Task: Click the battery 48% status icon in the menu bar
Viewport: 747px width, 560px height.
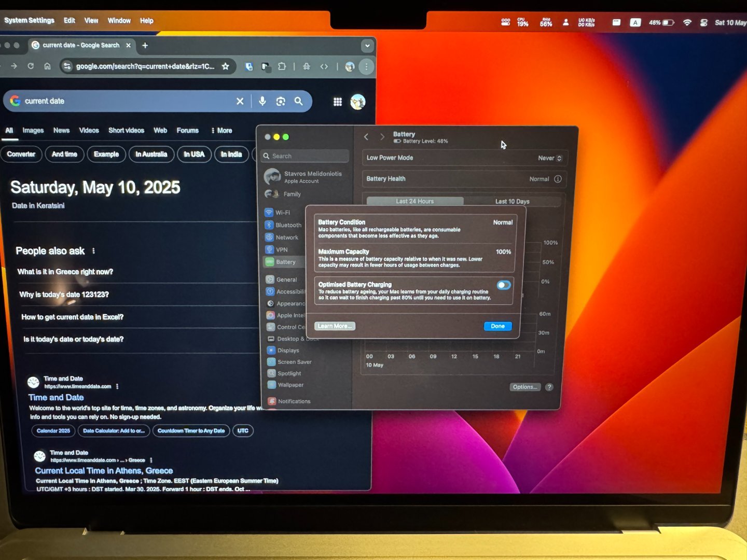Action: coord(661,22)
